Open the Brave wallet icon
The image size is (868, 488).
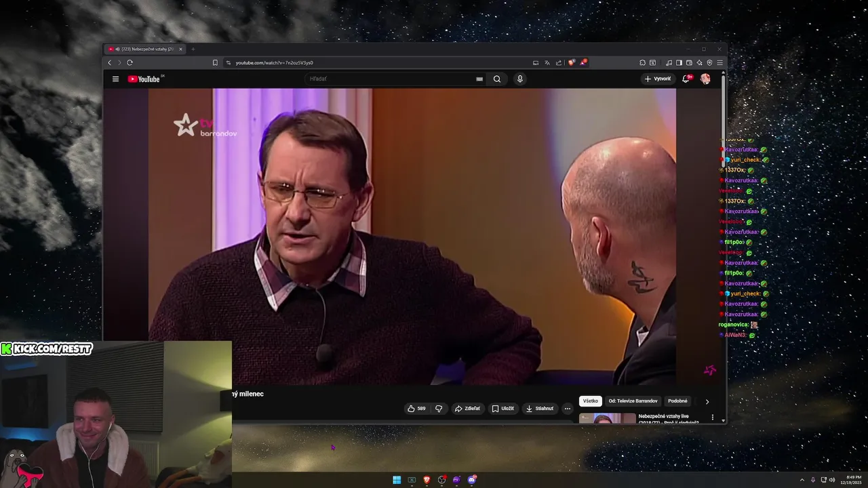(689, 62)
